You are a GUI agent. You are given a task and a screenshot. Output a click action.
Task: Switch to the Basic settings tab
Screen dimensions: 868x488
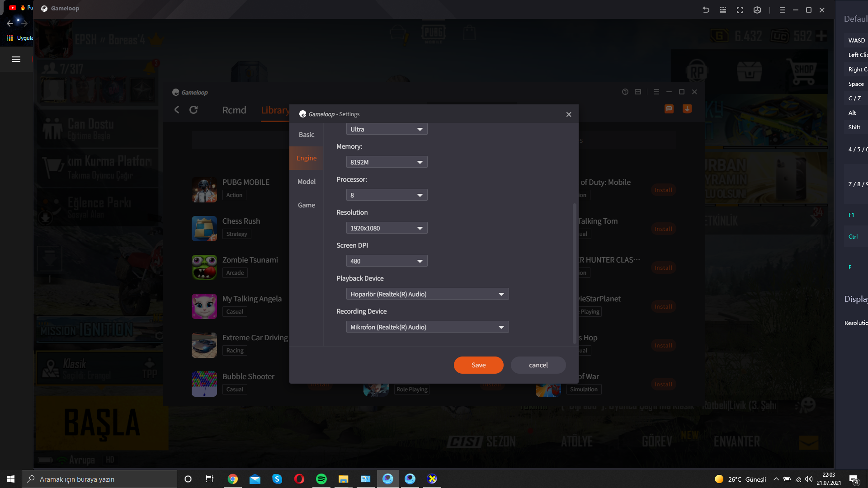coord(307,135)
